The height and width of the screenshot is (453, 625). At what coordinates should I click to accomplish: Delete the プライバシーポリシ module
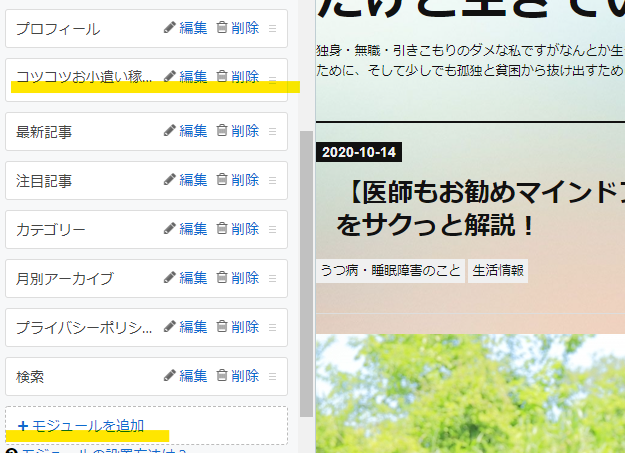238,327
